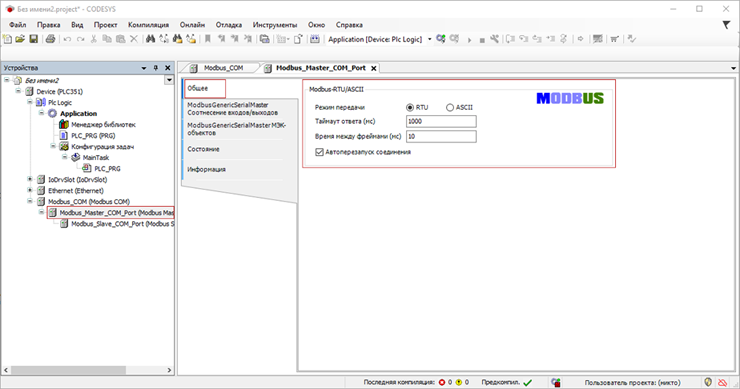Click the Copy toolbar icon
This screenshot has width=740, height=389.
pos(107,39)
